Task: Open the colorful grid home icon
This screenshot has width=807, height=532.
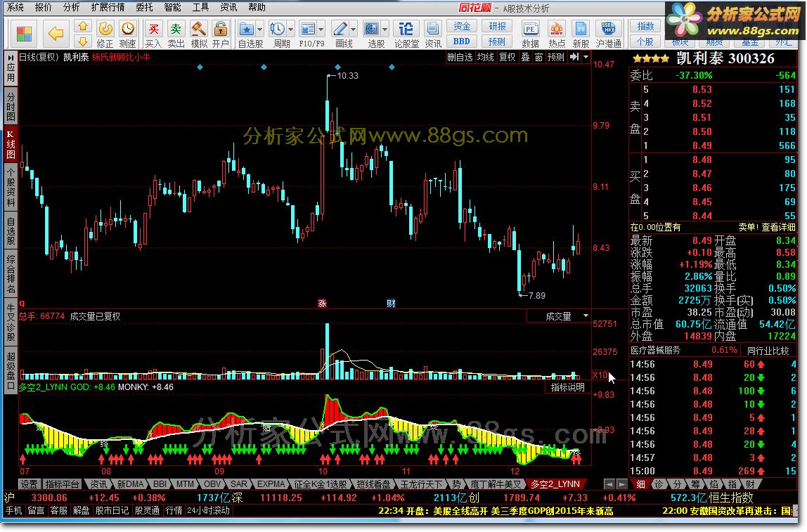Action: 24,34
